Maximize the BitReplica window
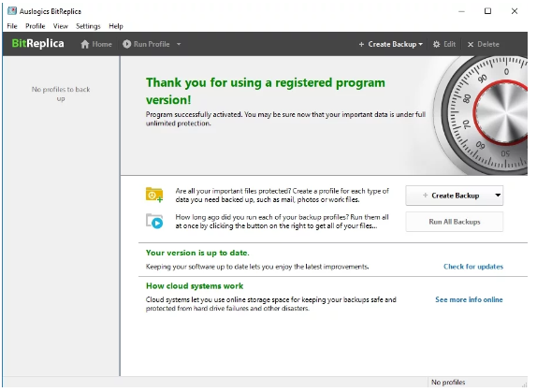 click(x=488, y=11)
